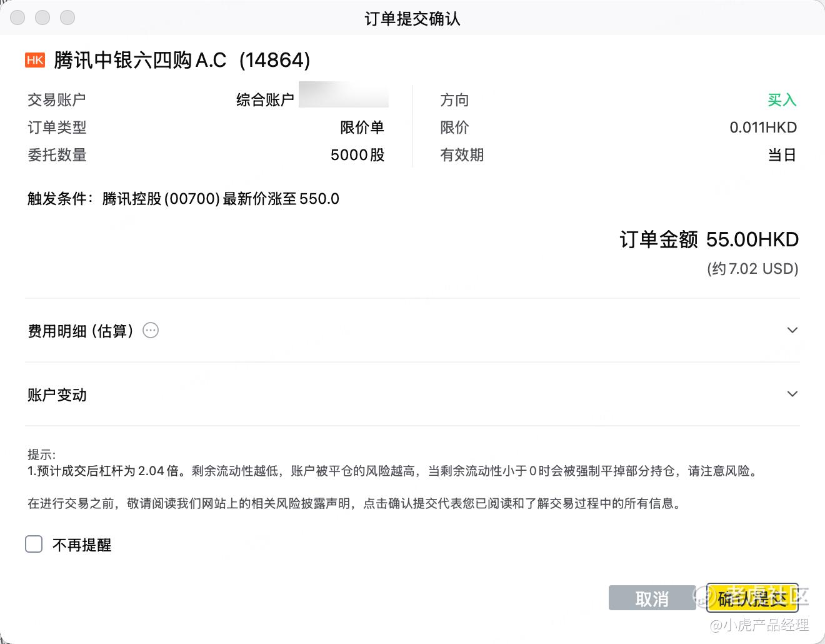Viewport: 825px width, 644px height.
Task: Click the 综合账户 account value
Action: (265, 99)
